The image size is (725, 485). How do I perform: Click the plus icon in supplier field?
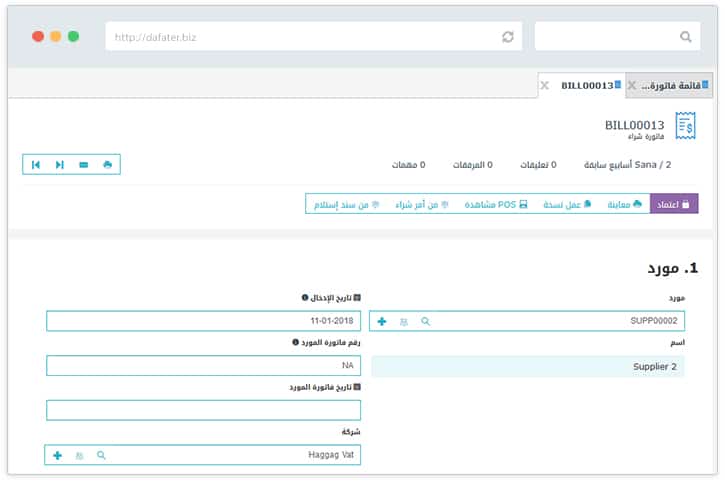click(x=382, y=321)
